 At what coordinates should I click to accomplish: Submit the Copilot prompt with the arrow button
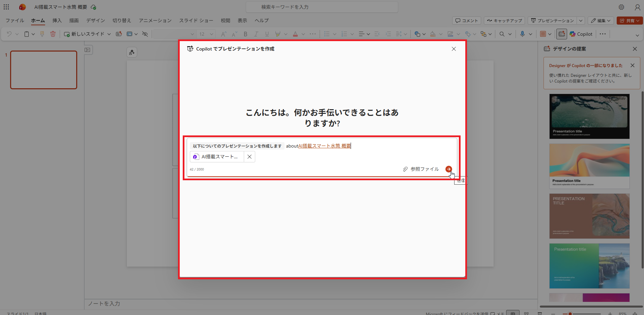click(448, 169)
